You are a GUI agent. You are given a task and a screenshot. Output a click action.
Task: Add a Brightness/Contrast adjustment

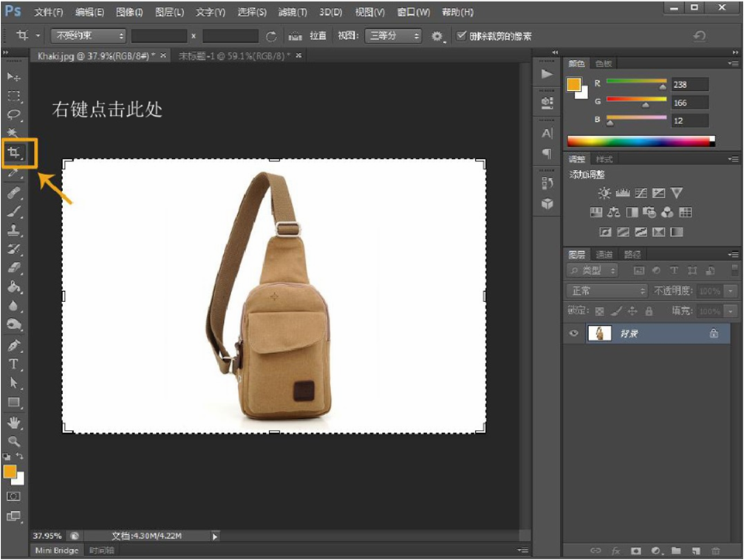point(604,194)
